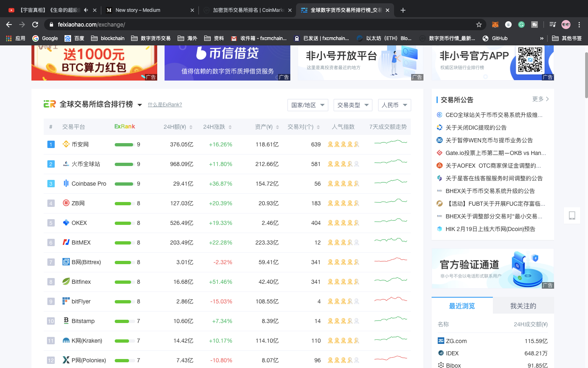The width and height of the screenshot is (588, 368).
Task: Open the 非小号开放平台 banner
Action: [x=361, y=63]
